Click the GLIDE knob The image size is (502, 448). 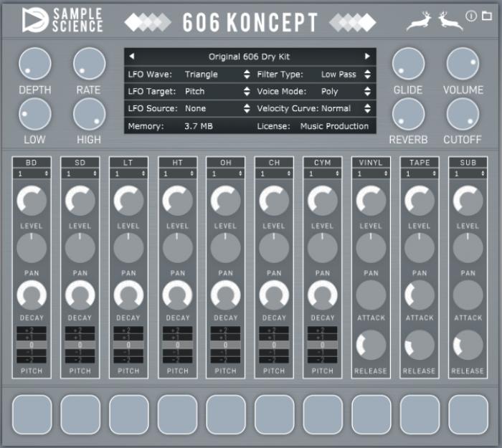click(x=409, y=64)
